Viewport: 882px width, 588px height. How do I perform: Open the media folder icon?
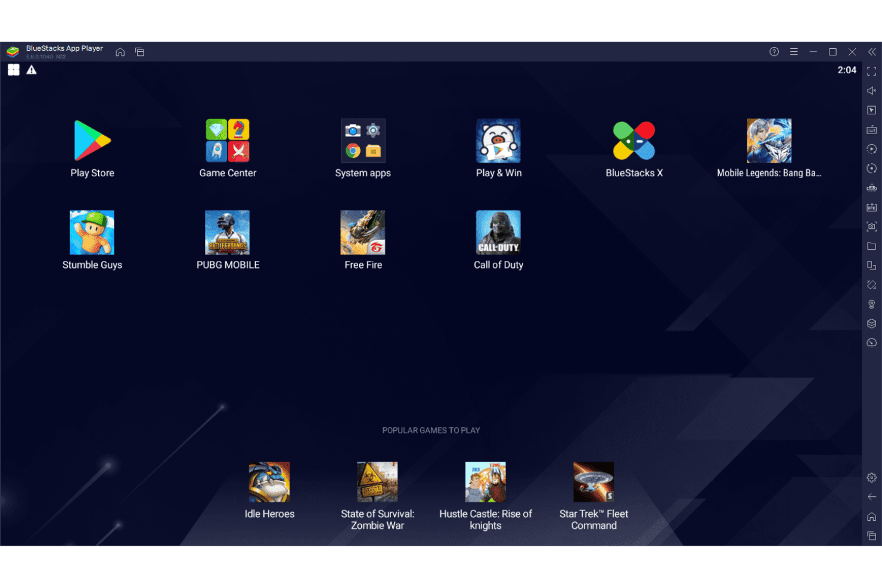(871, 246)
